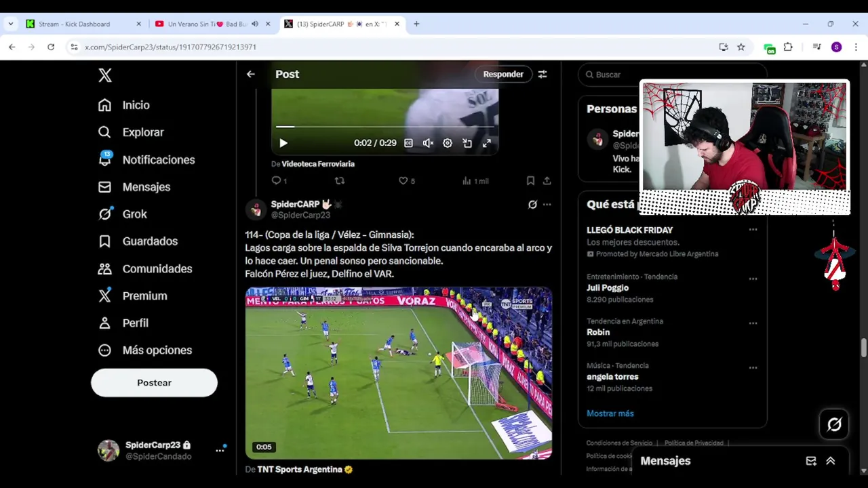Open the Chrome extensions puzzle icon
Viewport: 868px width, 488px height.
[x=788, y=47]
